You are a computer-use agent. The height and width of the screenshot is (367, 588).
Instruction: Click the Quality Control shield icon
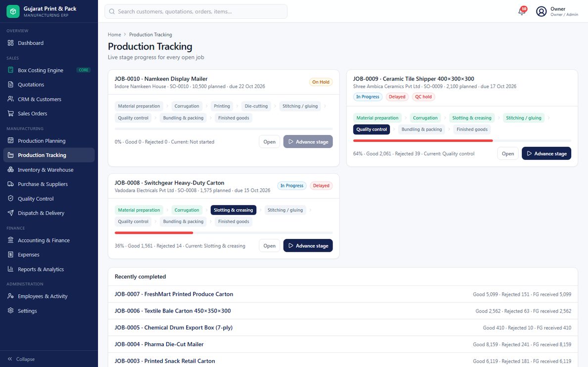tap(10, 198)
